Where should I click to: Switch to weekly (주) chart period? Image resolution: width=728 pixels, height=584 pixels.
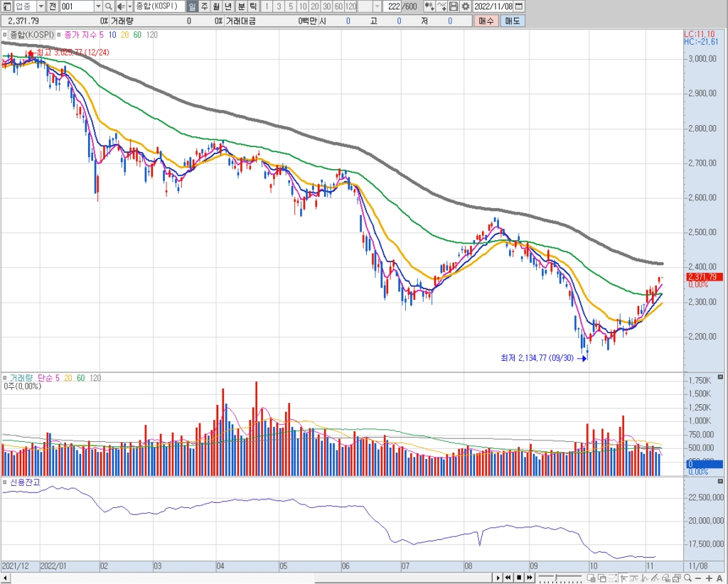pyautogui.click(x=205, y=6)
